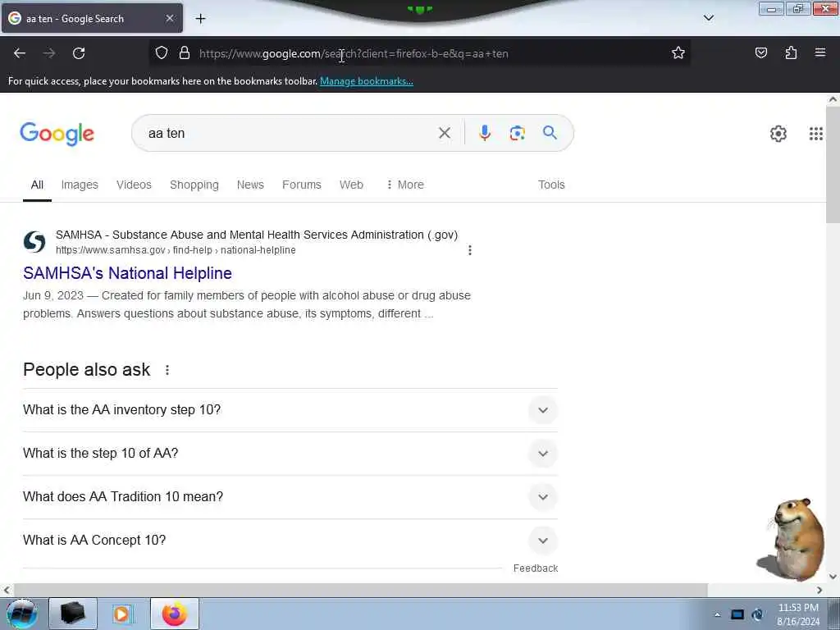Click the SAMHSA site favicon
The image size is (840, 630).
click(34, 242)
